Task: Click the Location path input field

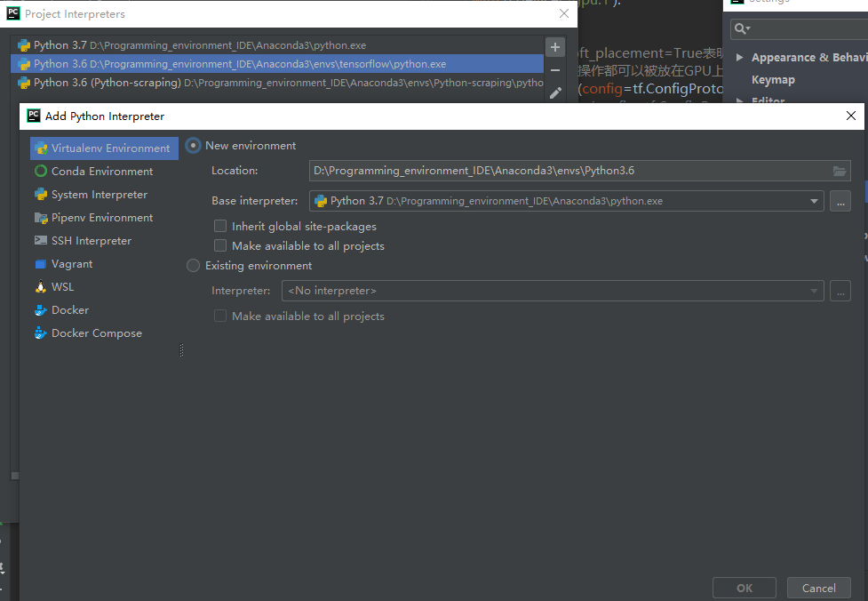Action: pyautogui.click(x=569, y=172)
